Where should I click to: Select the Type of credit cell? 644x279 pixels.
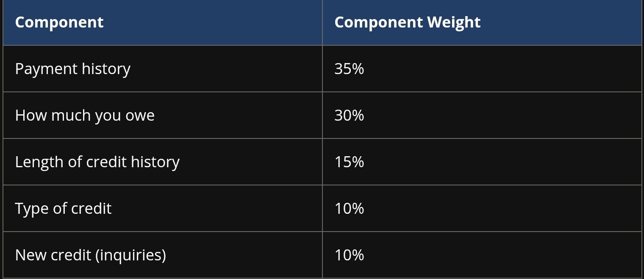(63, 208)
